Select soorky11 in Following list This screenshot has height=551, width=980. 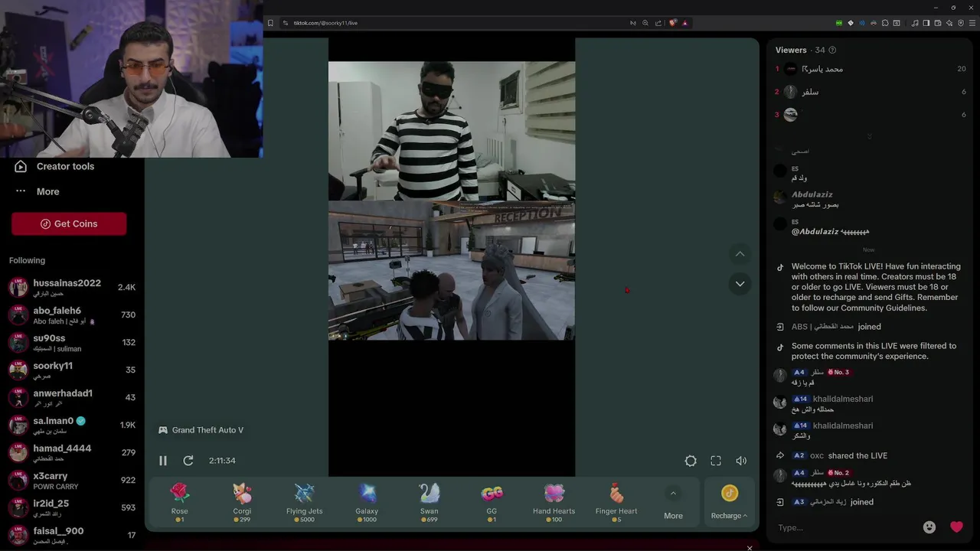72,370
